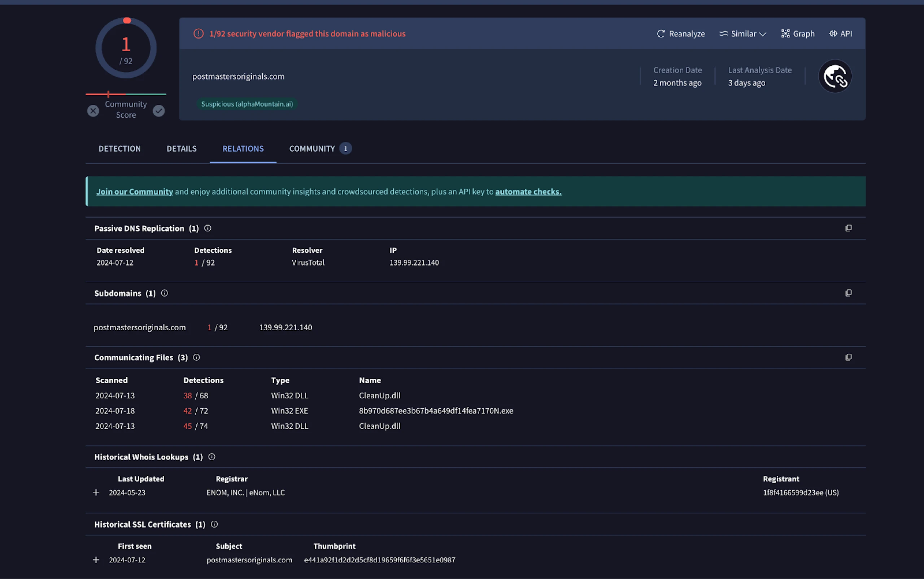The image size is (924, 579).
Task: Click the Join our Community link
Action: point(135,191)
